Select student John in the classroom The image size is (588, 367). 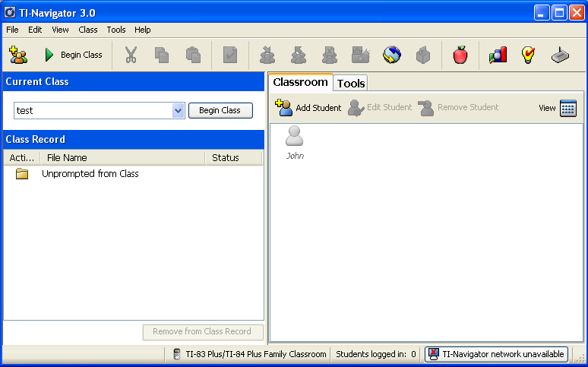pyautogui.click(x=295, y=142)
